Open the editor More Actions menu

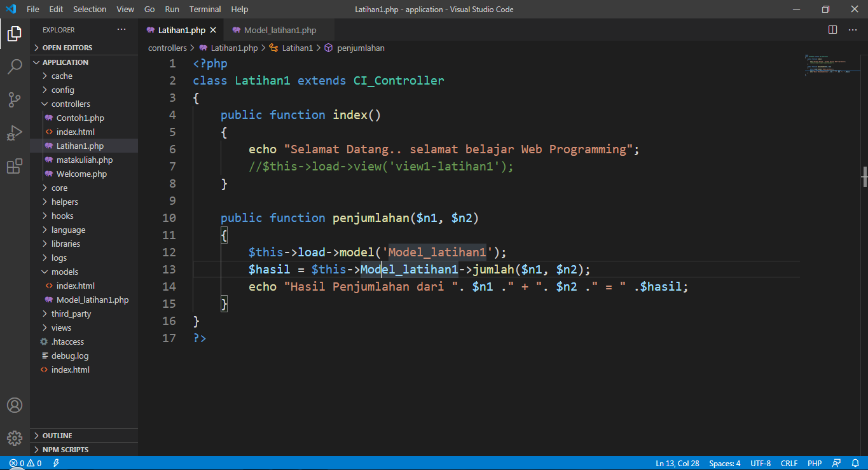pos(852,29)
